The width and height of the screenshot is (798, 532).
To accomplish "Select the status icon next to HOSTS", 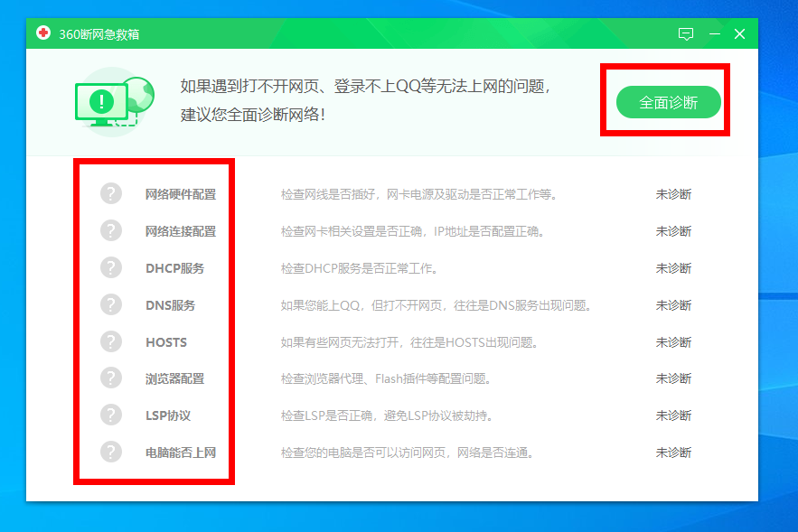I will (x=110, y=342).
